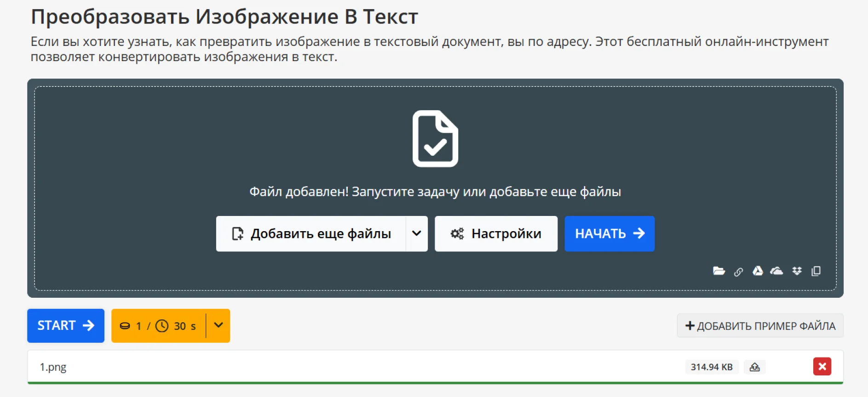868x397 pixels.
Task: Click ДОБАВИТЬ ПРИМЕР ФАЙЛА button
Action: click(x=760, y=326)
